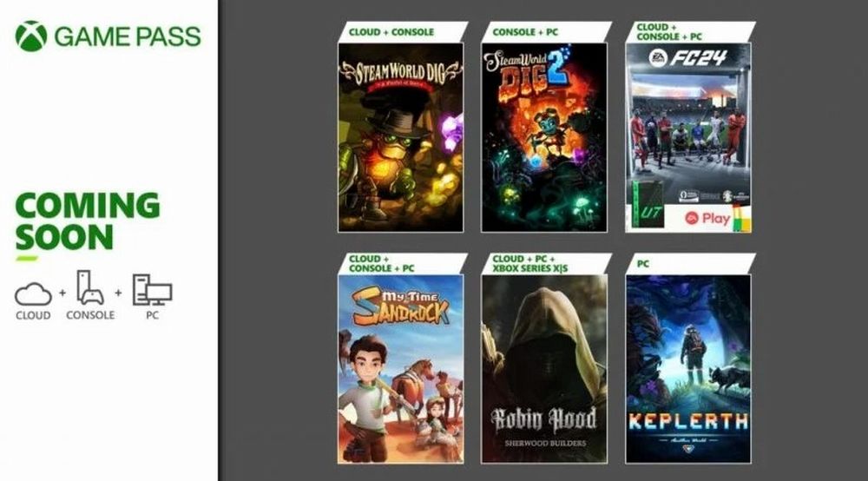Click the Coming Soon heading
Image resolution: width=868 pixels, height=481 pixels.
(x=88, y=221)
